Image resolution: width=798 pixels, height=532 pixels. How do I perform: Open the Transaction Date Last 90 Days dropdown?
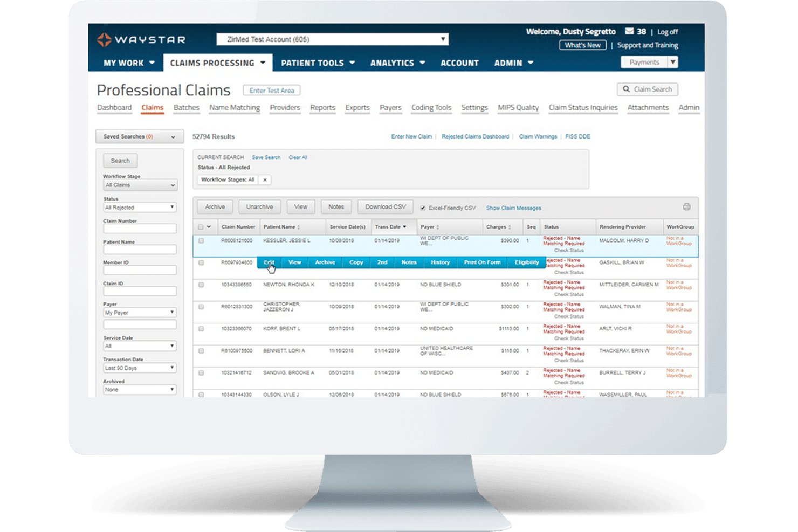click(140, 368)
